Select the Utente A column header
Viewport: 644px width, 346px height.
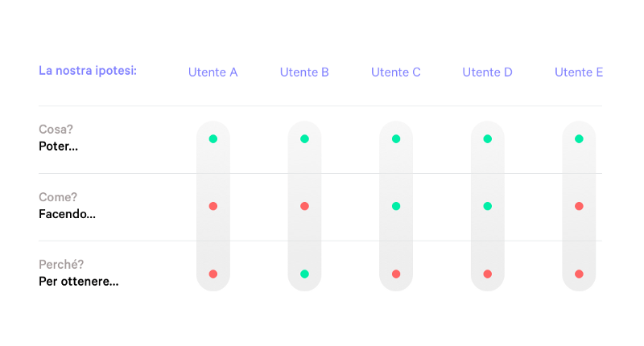(213, 72)
